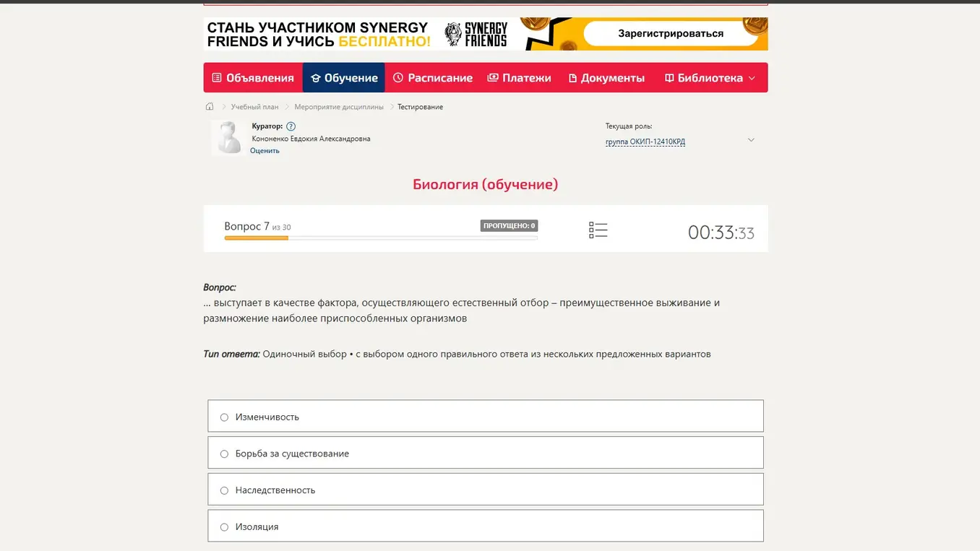
Task: Open the Объявления menu tab
Action: [x=253, y=78]
